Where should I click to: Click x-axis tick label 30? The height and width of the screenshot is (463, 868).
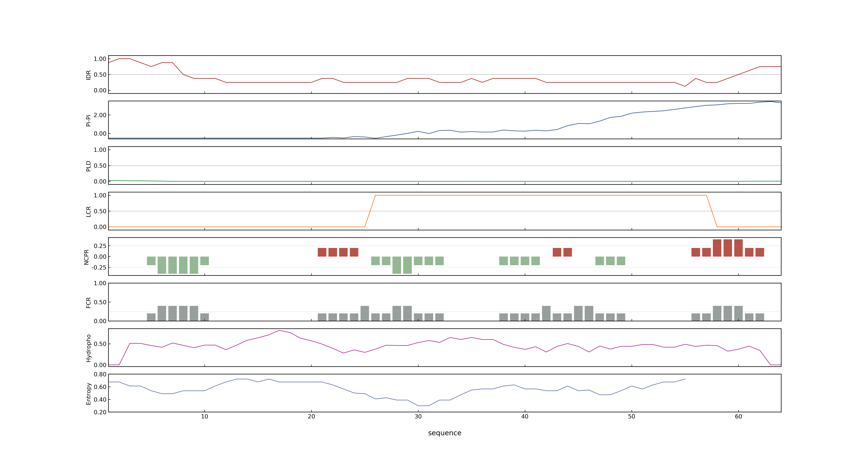pos(418,416)
